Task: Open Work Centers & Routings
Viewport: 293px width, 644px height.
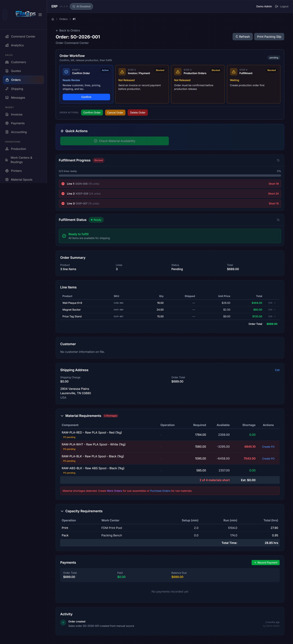Action: [x=23, y=160]
